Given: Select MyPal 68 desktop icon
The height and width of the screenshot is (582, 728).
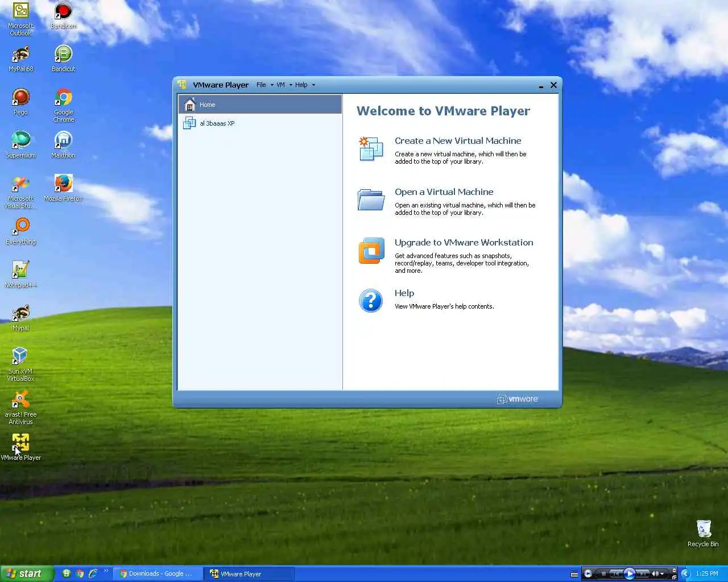Looking at the screenshot, I should coord(21,59).
